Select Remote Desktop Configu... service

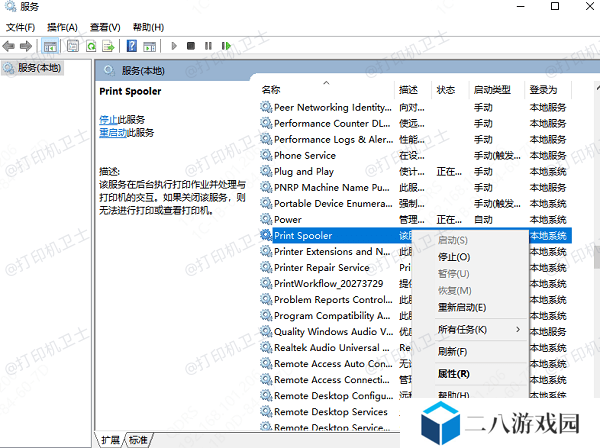[x=333, y=396]
